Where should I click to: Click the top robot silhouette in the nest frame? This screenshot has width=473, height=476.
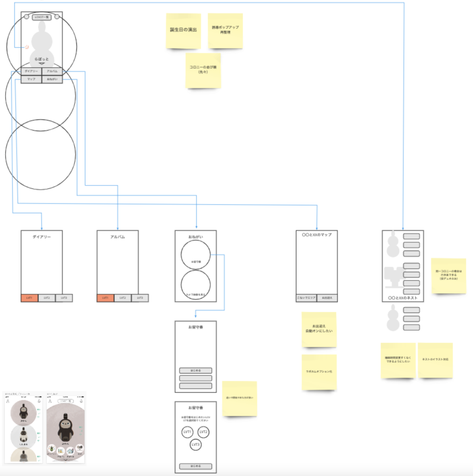point(393,244)
